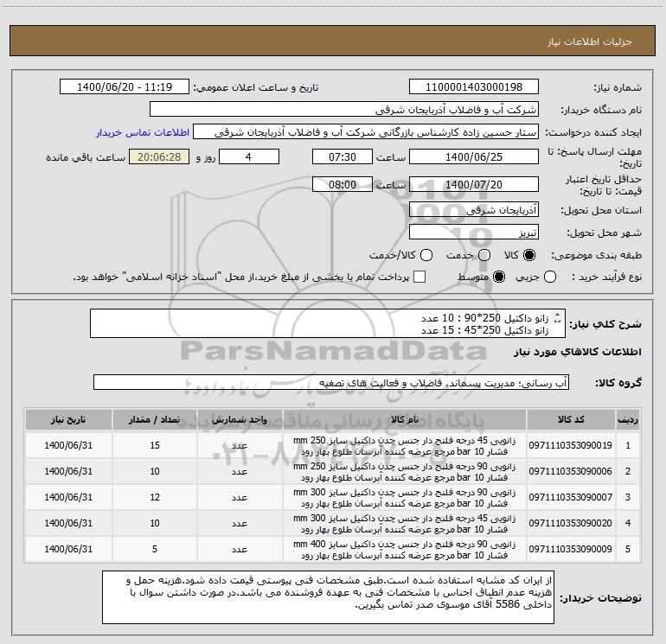Click the buyer organization name field
This screenshot has height=644, width=666.
pos(344,110)
